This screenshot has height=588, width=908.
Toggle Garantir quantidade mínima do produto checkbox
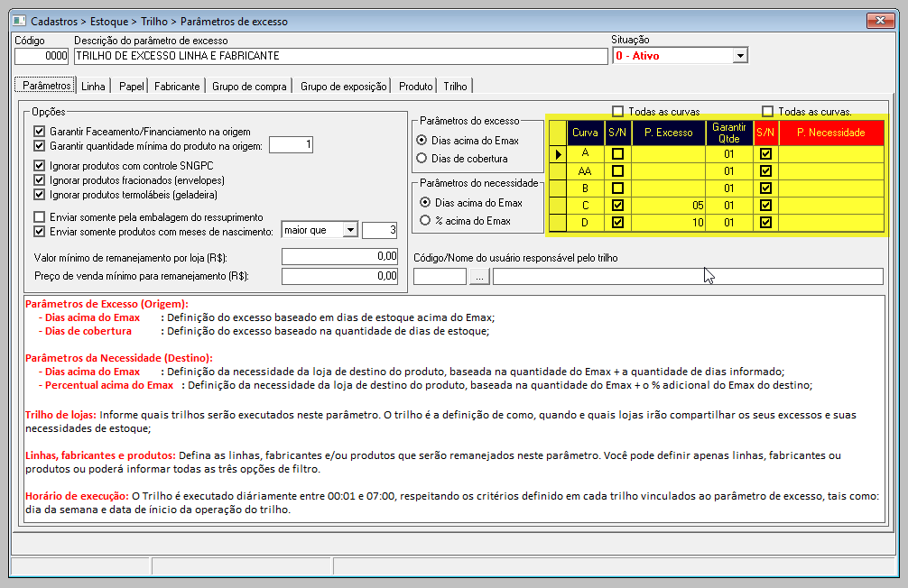pyautogui.click(x=40, y=146)
